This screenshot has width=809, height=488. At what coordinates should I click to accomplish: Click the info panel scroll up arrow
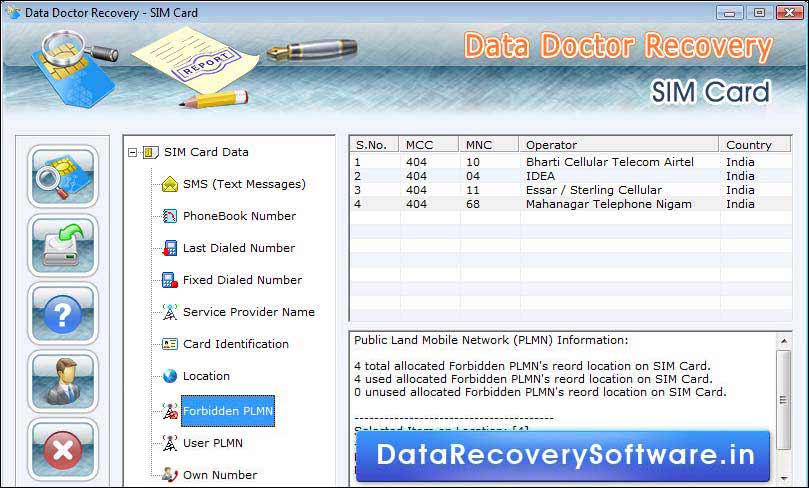point(784,341)
